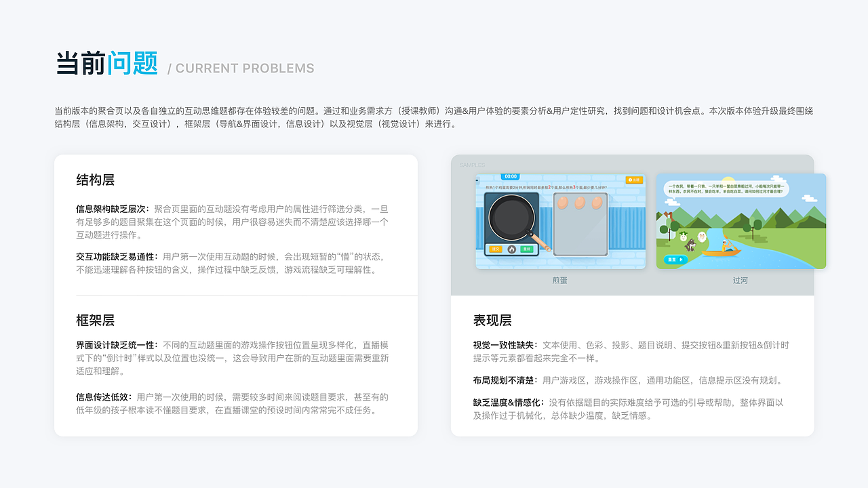This screenshot has height=488, width=868.
Task: Click the 信息传达低效 bold label
Action: tap(104, 397)
